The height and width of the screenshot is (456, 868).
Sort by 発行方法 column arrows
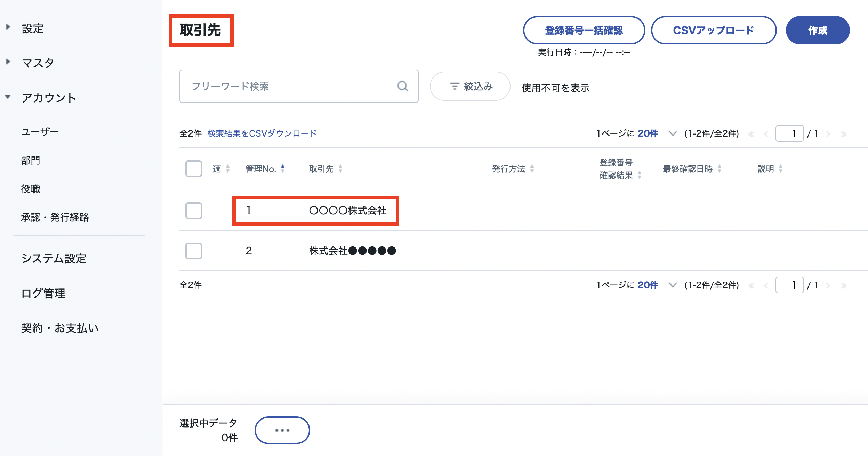[532, 169]
